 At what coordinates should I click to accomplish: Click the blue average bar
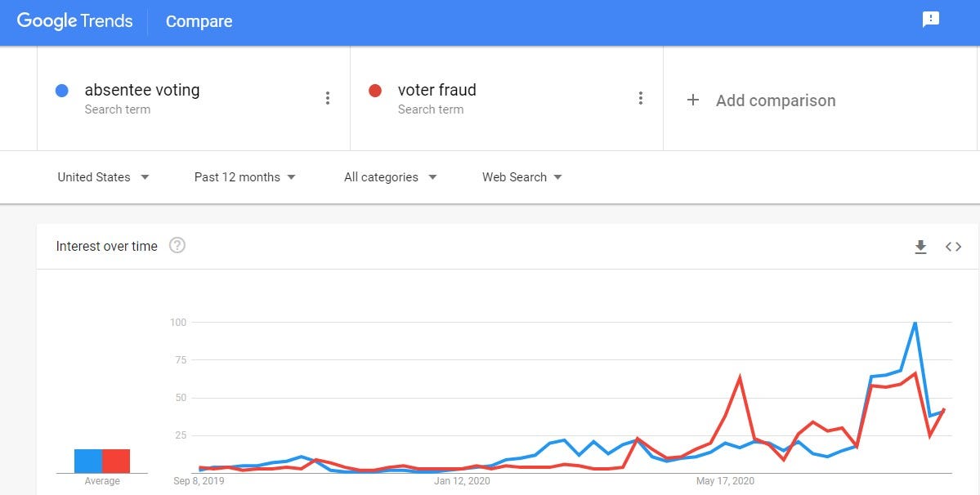pos(88,461)
